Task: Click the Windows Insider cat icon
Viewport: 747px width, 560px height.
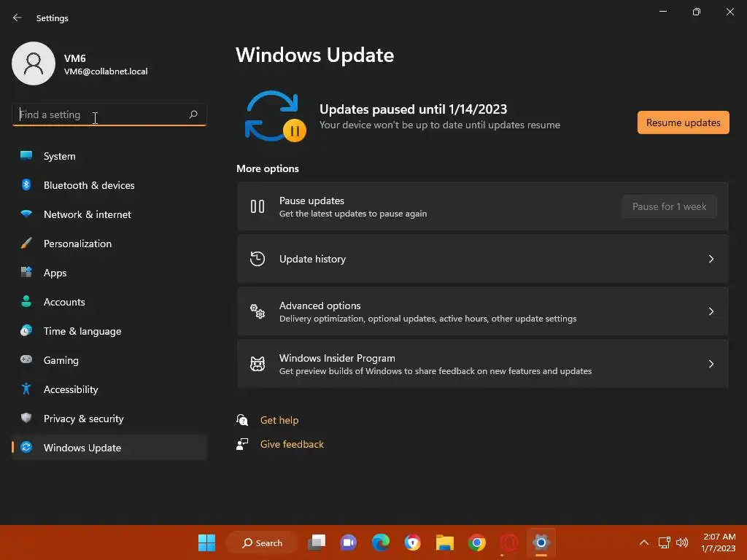Action: [258, 364]
